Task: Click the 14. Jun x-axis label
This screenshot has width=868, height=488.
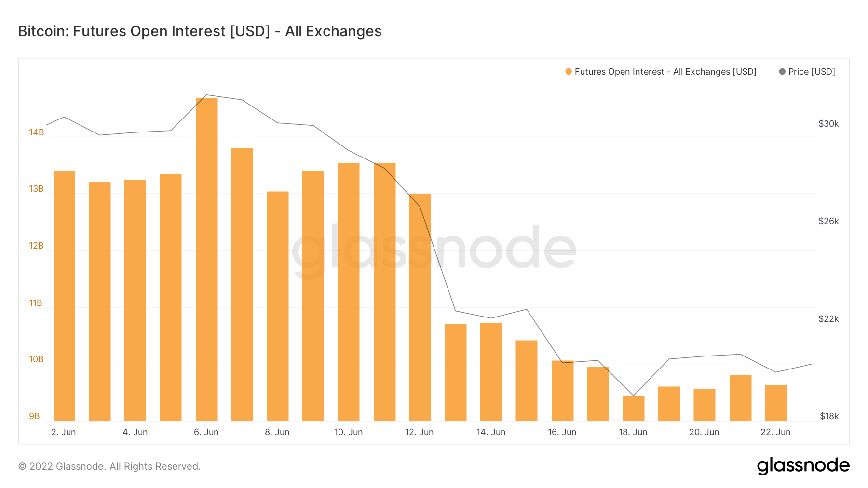Action: point(491,432)
